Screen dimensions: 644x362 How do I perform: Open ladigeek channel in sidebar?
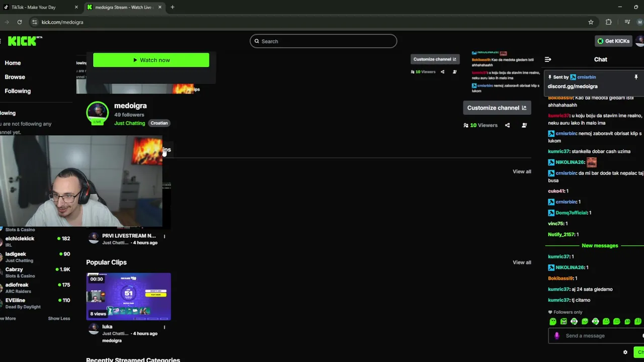(36, 257)
